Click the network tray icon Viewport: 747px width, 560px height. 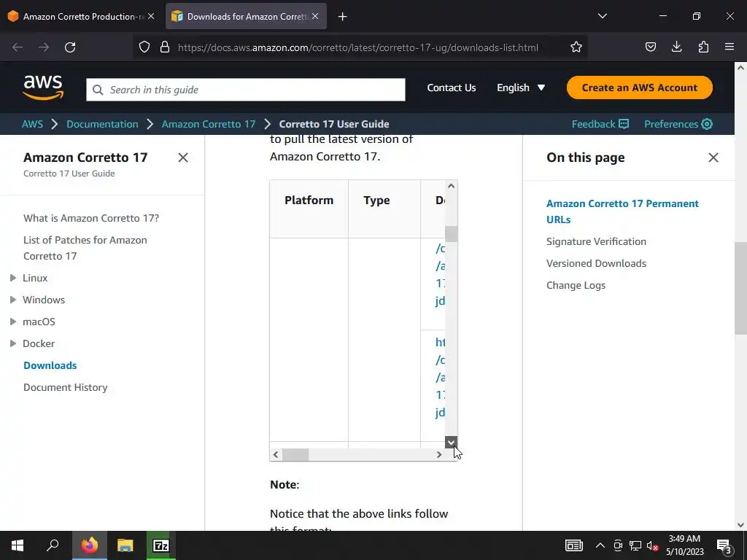click(x=635, y=545)
